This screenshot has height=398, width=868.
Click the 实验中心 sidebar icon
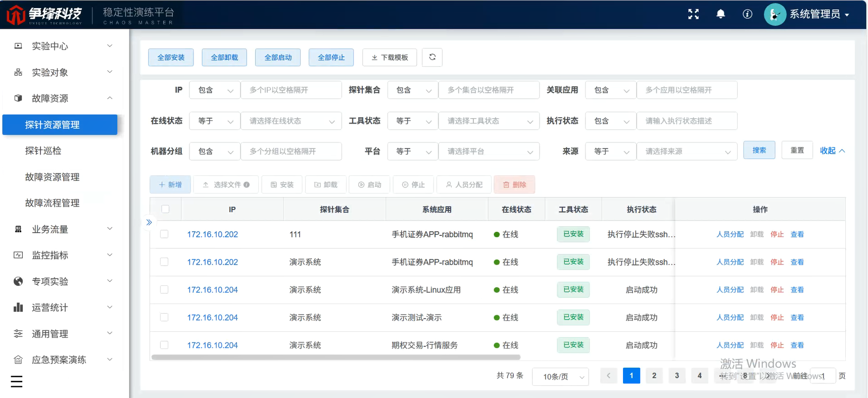click(x=18, y=46)
